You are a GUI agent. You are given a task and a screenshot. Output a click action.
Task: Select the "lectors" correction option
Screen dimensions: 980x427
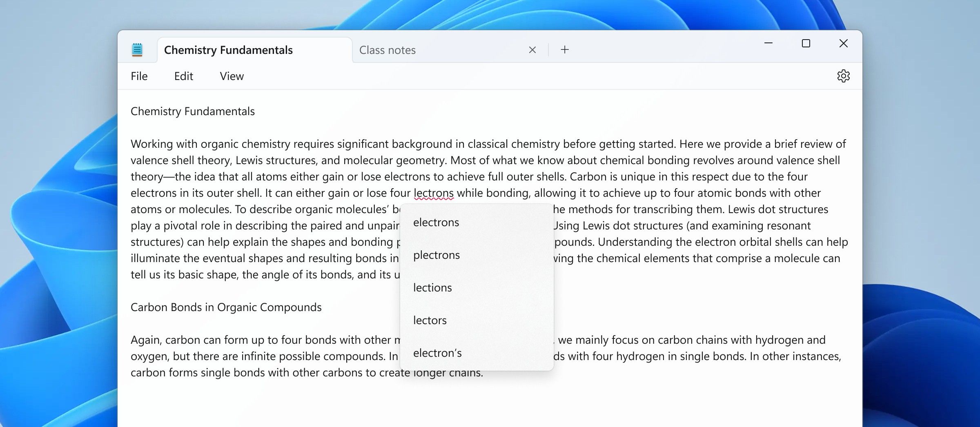pyautogui.click(x=430, y=320)
